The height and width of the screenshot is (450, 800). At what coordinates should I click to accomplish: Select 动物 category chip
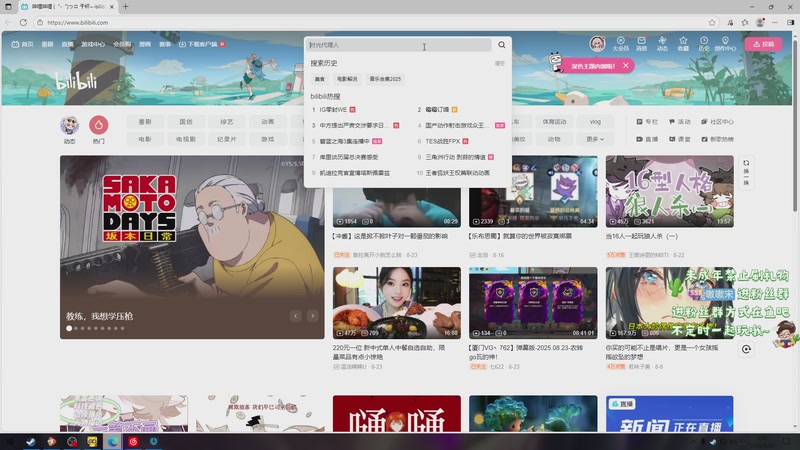pyautogui.click(x=554, y=139)
